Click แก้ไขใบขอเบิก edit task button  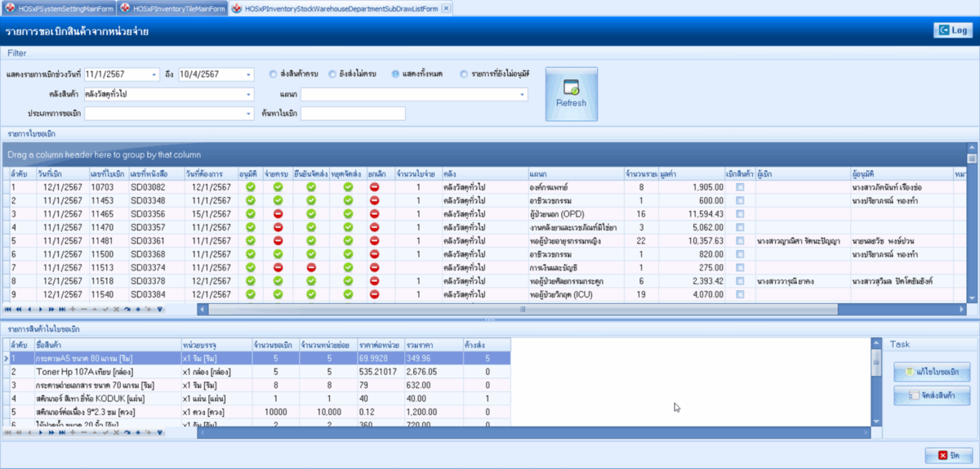[x=932, y=371]
